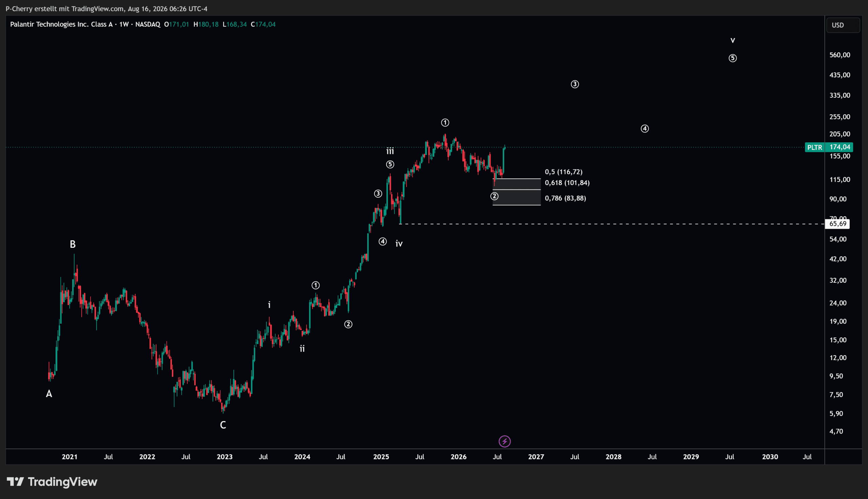Image resolution: width=868 pixels, height=499 pixels.
Task: Click the 2030 time axis label
Action: click(770, 457)
